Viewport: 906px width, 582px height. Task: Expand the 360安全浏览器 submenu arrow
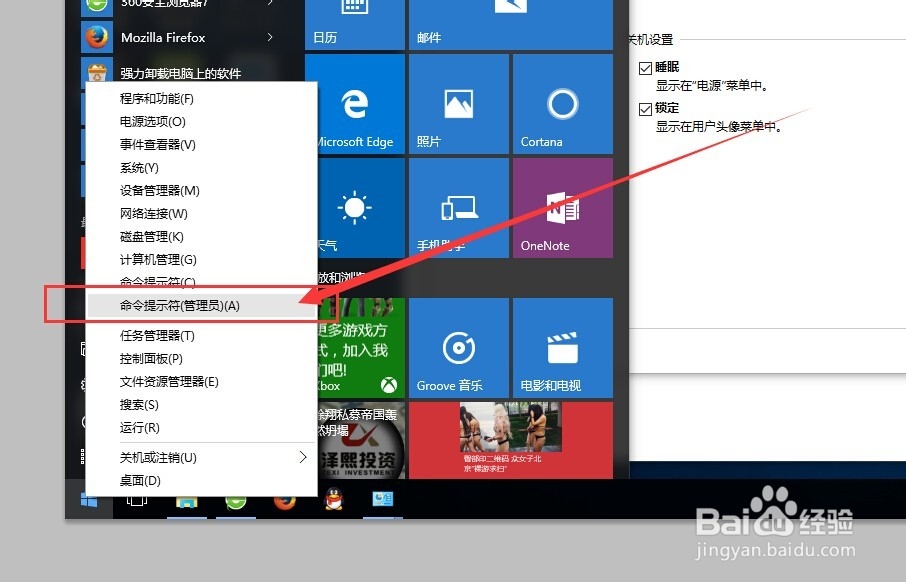[x=268, y=6]
